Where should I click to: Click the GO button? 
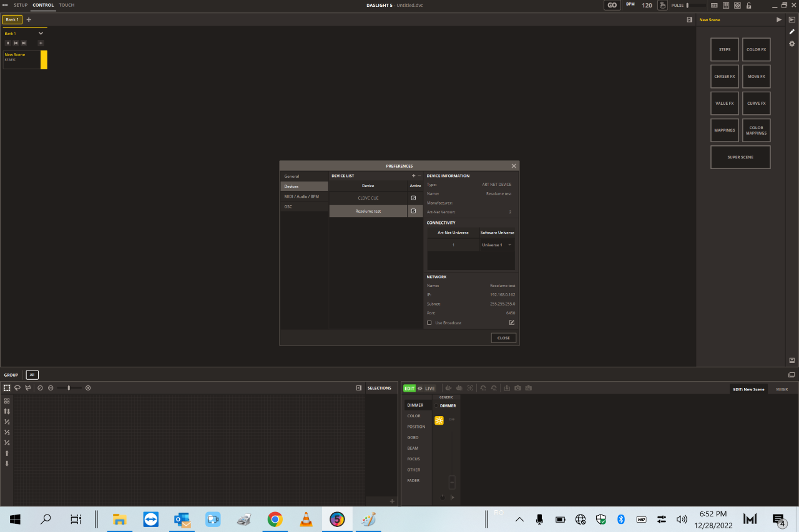(x=612, y=5)
